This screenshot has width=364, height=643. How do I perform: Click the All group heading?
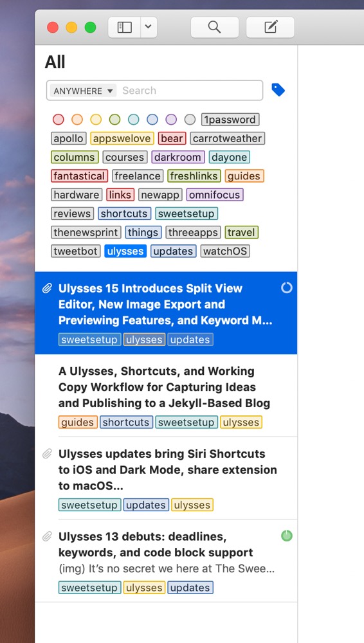tap(55, 62)
